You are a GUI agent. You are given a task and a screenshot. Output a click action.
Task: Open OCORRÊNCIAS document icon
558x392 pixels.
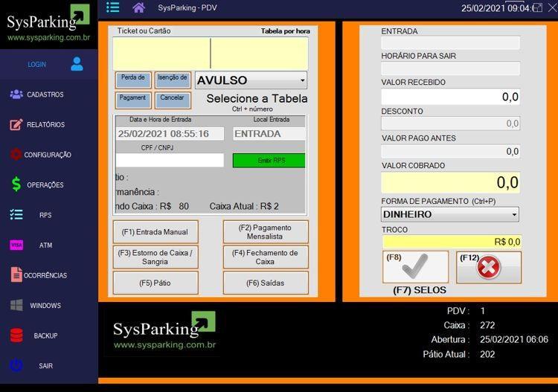point(16,274)
